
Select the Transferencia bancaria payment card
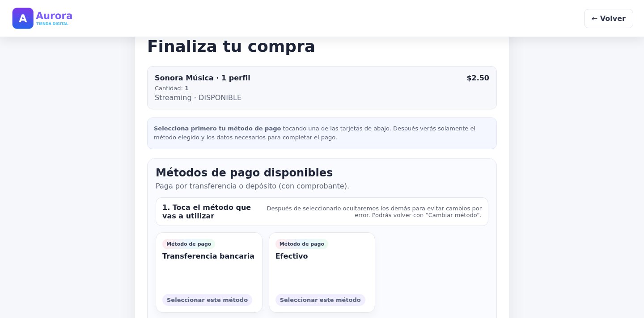coord(209,272)
